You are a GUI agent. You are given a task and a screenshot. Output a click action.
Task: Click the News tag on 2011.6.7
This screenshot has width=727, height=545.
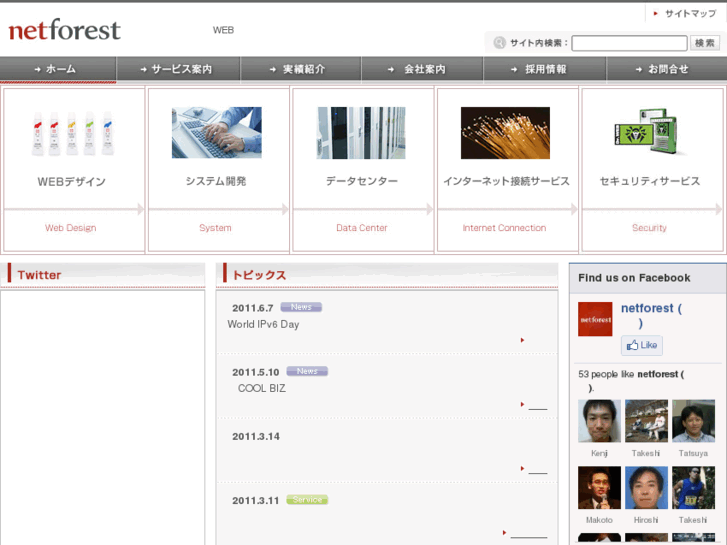pos(301,307)
